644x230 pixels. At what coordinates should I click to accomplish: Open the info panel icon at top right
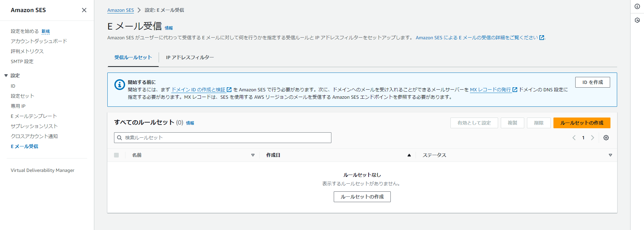click(637, 6)
